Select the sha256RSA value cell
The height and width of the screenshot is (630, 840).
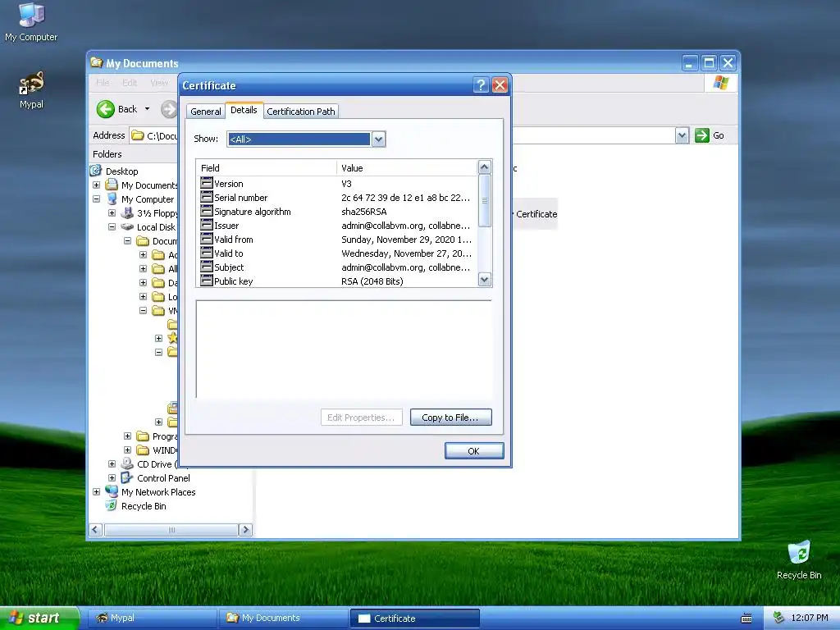point(364,212)
